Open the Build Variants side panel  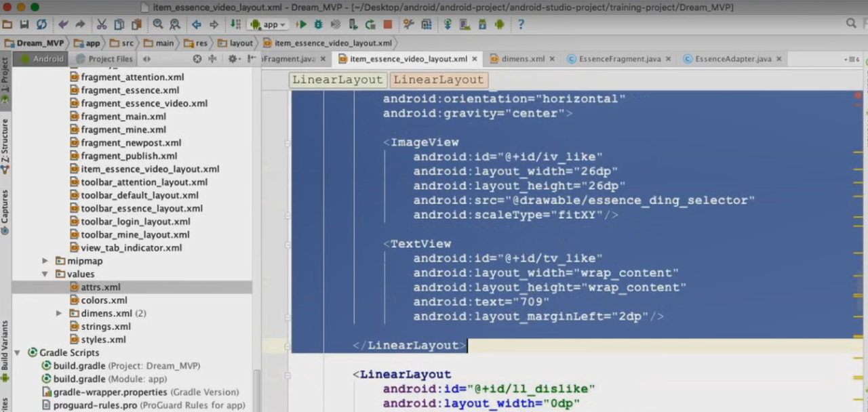(x=5, y=346)
